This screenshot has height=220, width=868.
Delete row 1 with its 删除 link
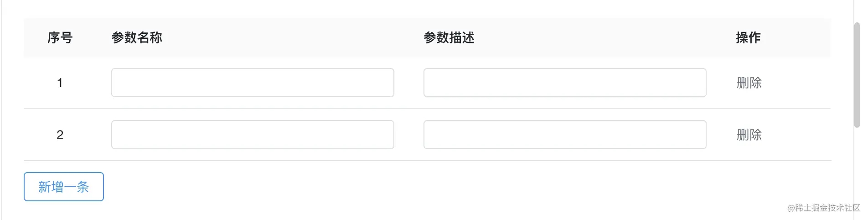point(749,83)
